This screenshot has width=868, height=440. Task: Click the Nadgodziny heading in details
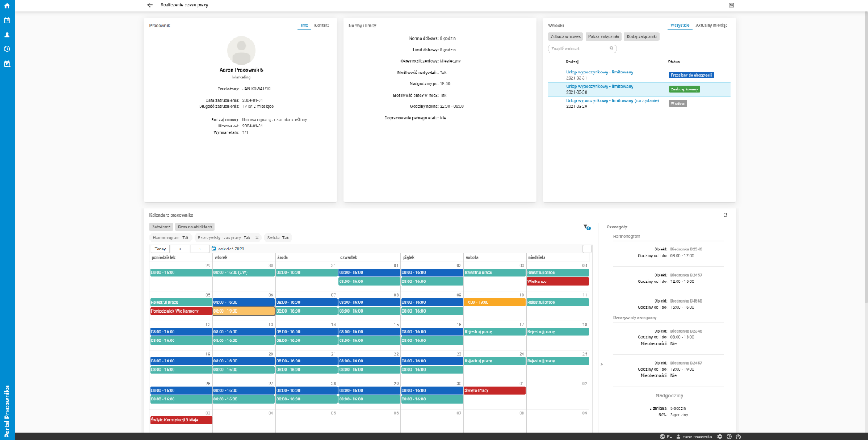coord(669,395)
